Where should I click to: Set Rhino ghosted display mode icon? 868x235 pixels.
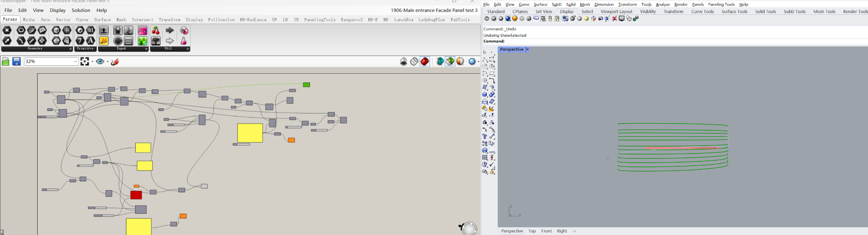click(522, 19)
